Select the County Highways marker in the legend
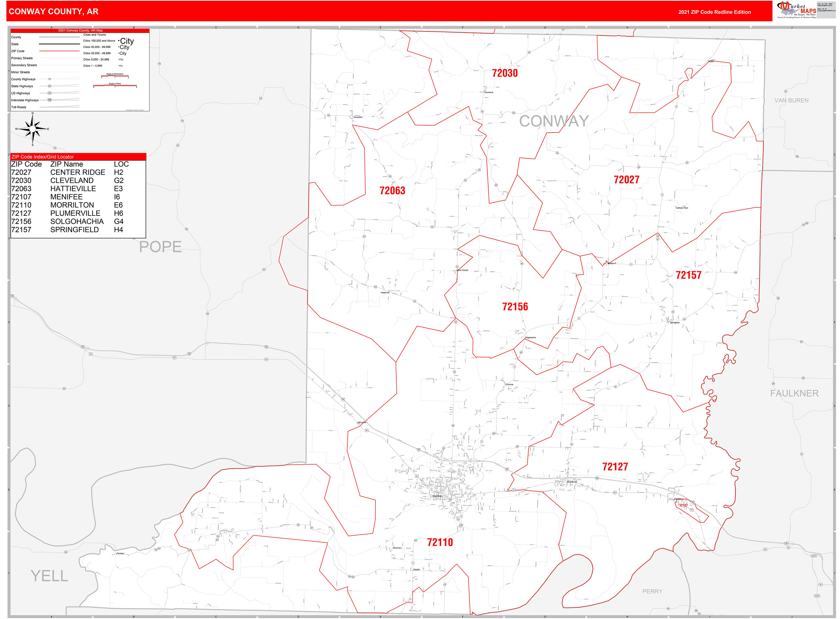 pyautogui.click(x=50, y=79)
